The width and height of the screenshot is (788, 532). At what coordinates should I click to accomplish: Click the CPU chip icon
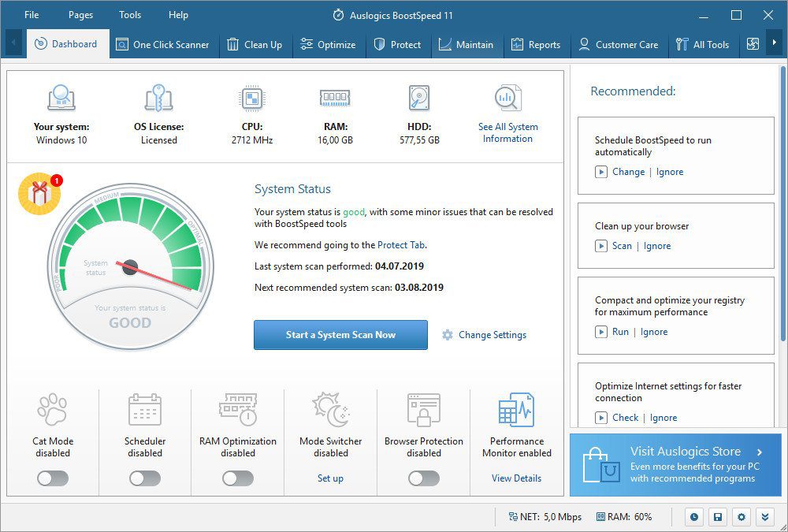[x=251, y=97]
